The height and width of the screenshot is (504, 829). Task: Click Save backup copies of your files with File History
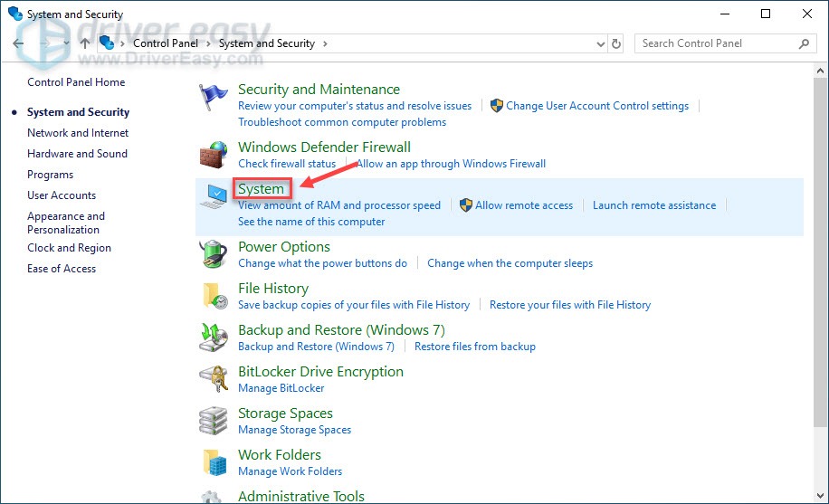coord(354,305)
